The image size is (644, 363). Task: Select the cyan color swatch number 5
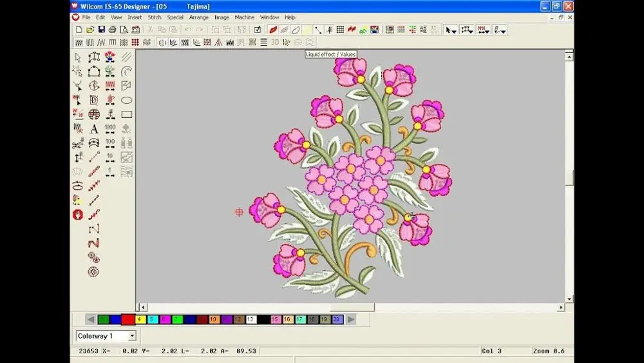pyautogui.click(x=153, y=319)
